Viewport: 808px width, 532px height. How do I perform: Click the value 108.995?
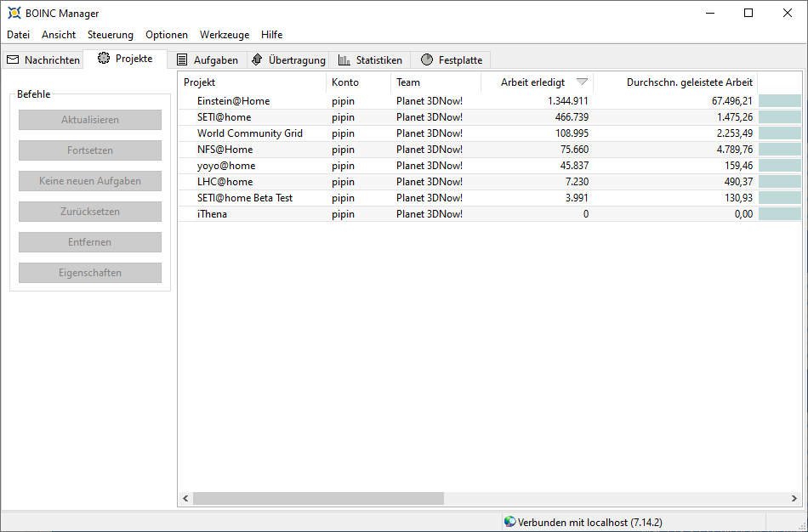(x=572, y=133)
